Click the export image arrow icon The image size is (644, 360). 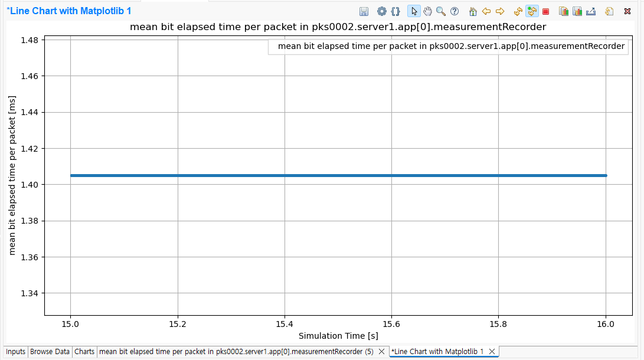pyautogui.click(x=590, y=11)
